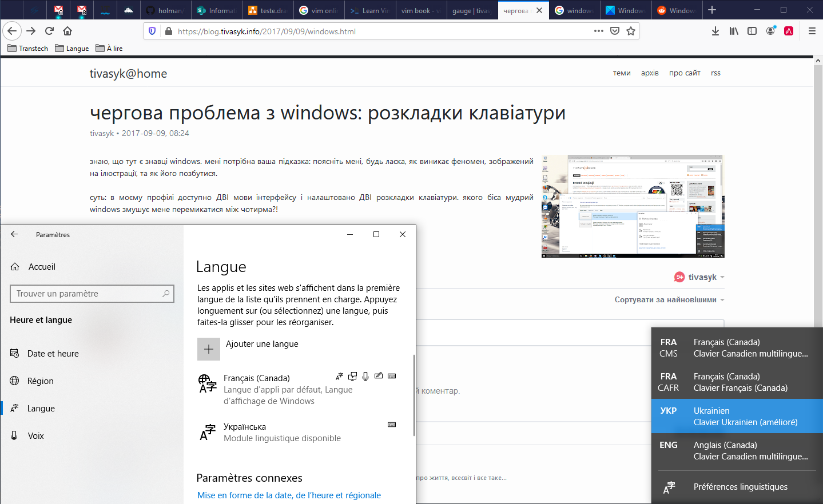Switch to the Reddit Windows tab
The height and width of the screenshot is (504, 823).
coord(677,10)
